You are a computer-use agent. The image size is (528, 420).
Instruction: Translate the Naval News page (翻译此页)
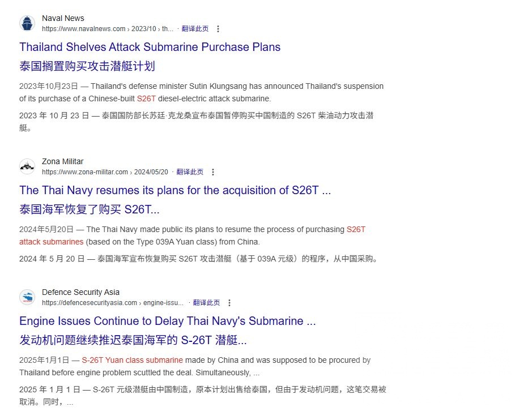[195, 29]
